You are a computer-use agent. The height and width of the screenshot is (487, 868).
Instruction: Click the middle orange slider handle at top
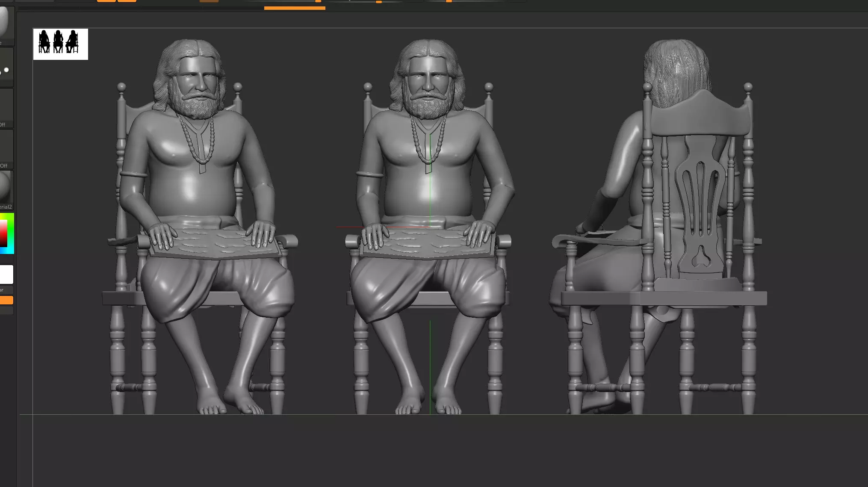coord(379,2)
